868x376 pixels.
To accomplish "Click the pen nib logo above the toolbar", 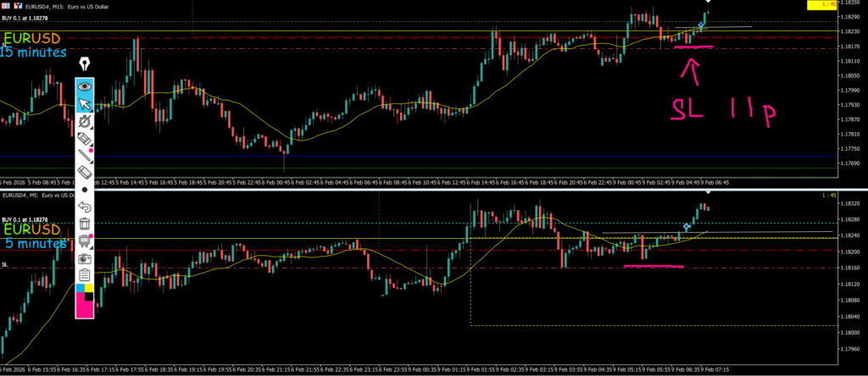I will click(85, 64).
